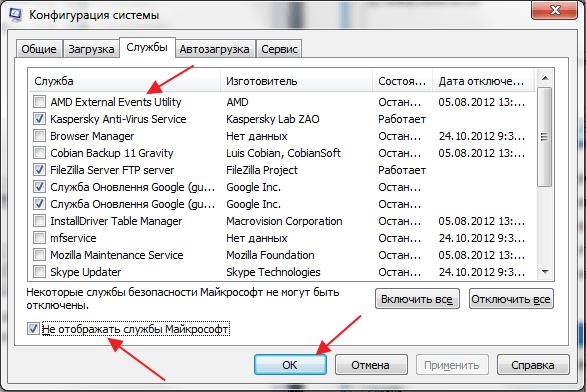Uncheck FileZilla Server FTP server checkbox

point(39,170)
